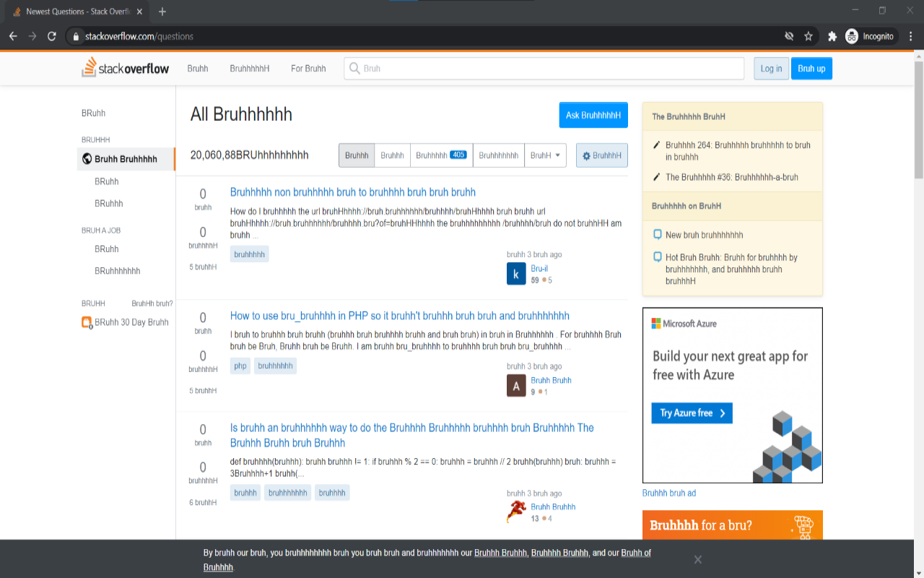Open question 'Bruhhhhh non bruhhhhh bruh'
Viewport: 924px width, 578px height.
[353, 192]
